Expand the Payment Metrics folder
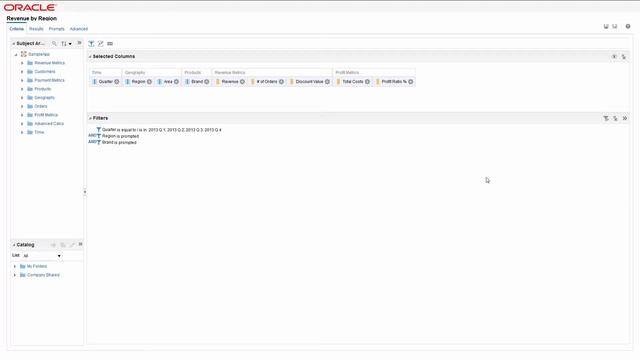640x360 pixels. tap(22, 80)
